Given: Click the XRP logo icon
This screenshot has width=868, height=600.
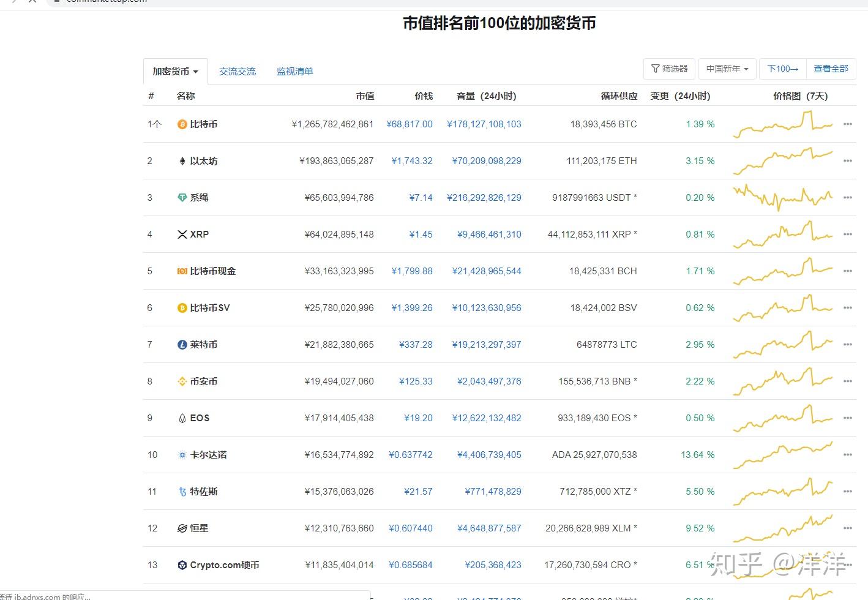Looking at the screenshot, I should tap(182, 234).
